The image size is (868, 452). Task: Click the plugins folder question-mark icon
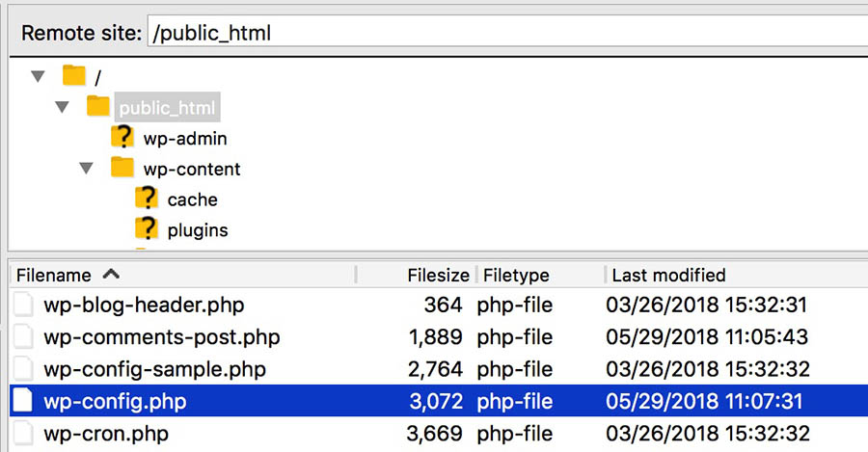[x=146, y=230]
